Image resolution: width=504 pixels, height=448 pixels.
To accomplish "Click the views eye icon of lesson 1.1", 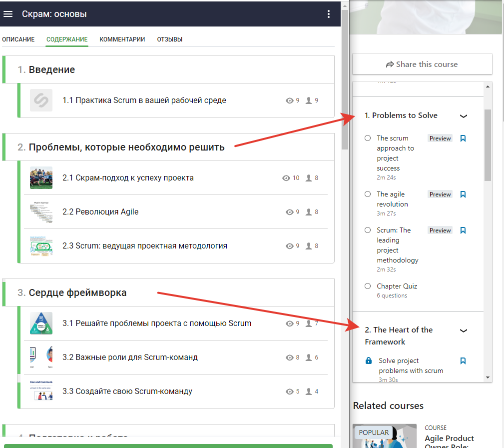I will [x=289, y=100].
